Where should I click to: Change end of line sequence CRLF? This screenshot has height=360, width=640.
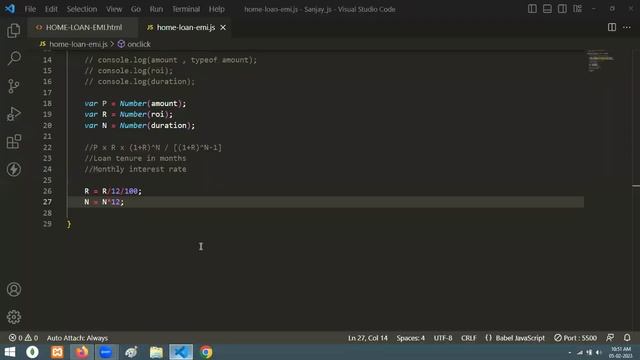[469, 338]
